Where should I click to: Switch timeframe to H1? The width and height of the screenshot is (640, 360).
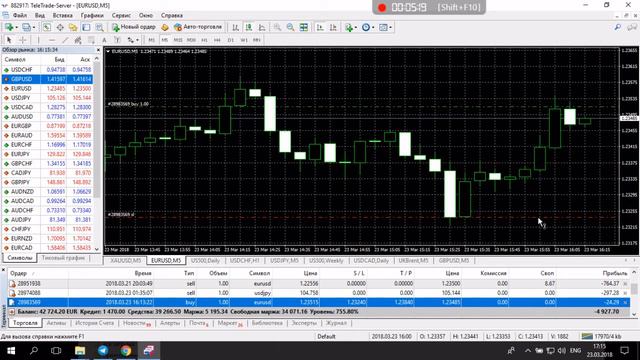coord(204,40)
